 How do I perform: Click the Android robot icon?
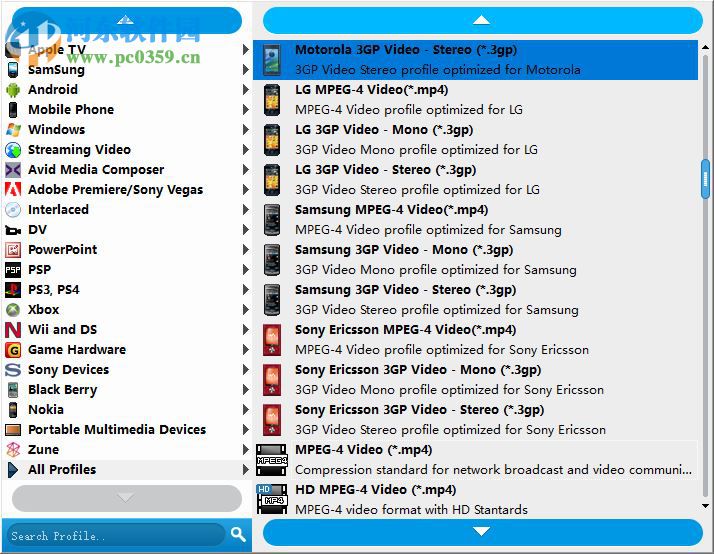(x=13, y=90)
